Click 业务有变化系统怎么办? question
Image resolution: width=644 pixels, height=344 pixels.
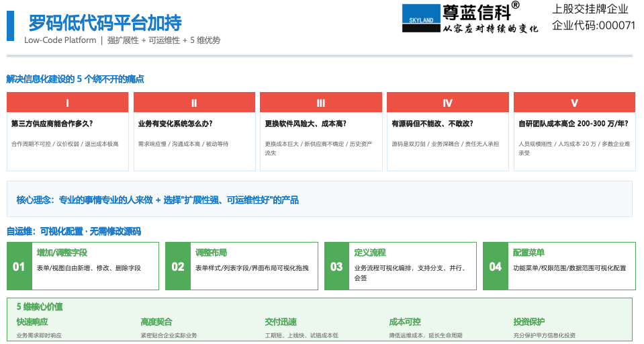click(175, 124)
